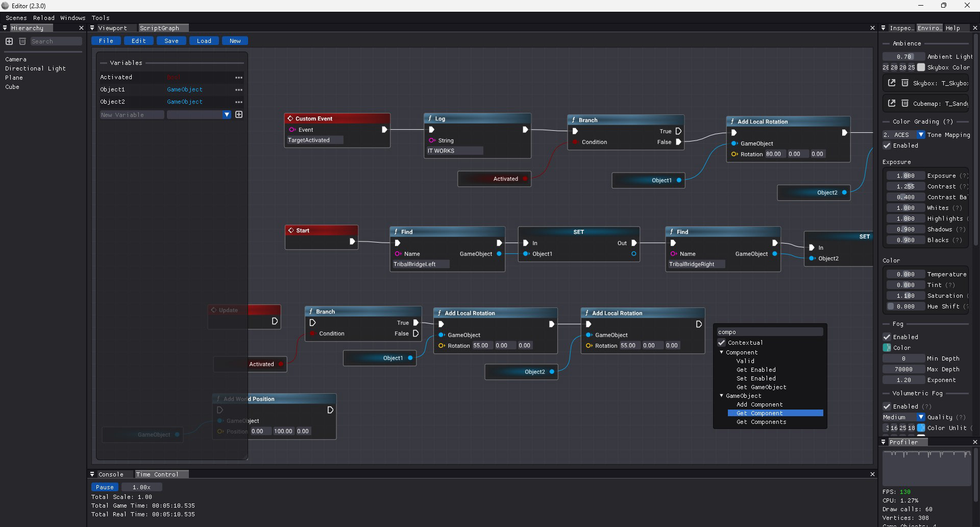Click the Ambient Light slider
Viewport: 980px width, 527px height.
[904, 57]
